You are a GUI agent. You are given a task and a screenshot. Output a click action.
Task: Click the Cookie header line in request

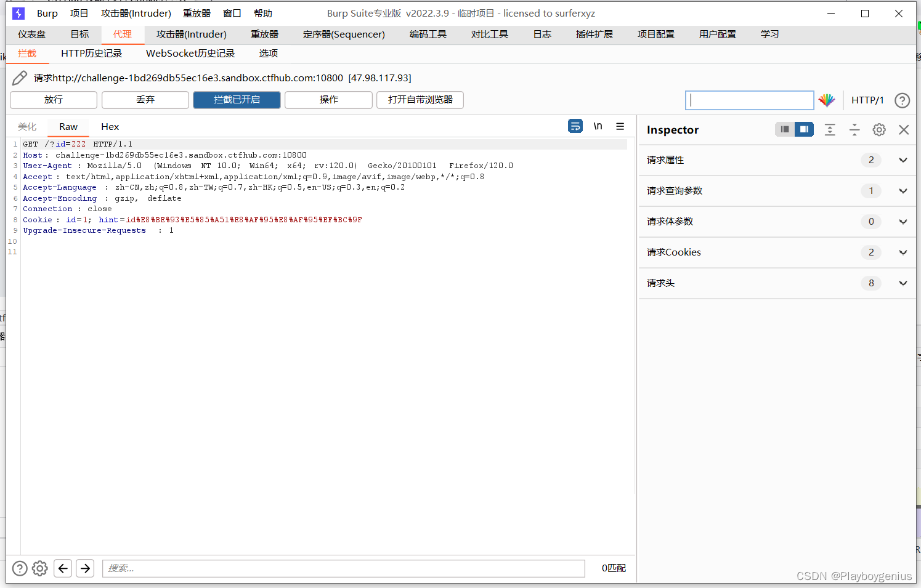tap(193, 220)
